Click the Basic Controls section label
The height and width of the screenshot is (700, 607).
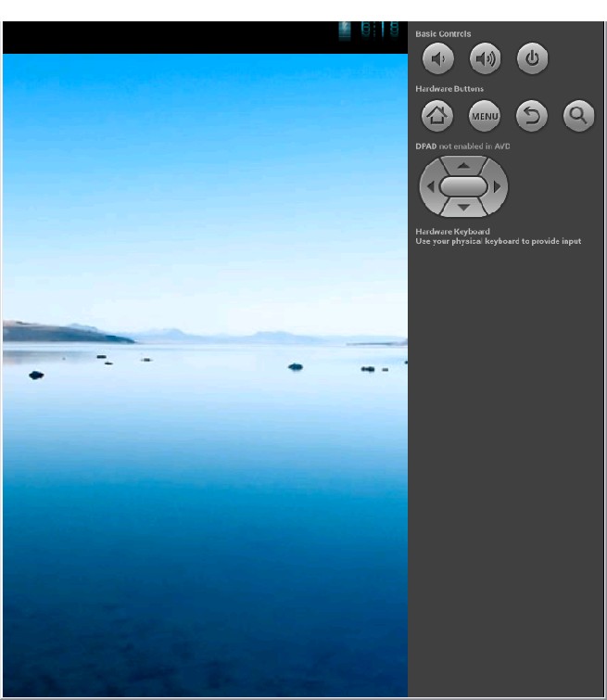pyautogui.click(x=443, y=33)
